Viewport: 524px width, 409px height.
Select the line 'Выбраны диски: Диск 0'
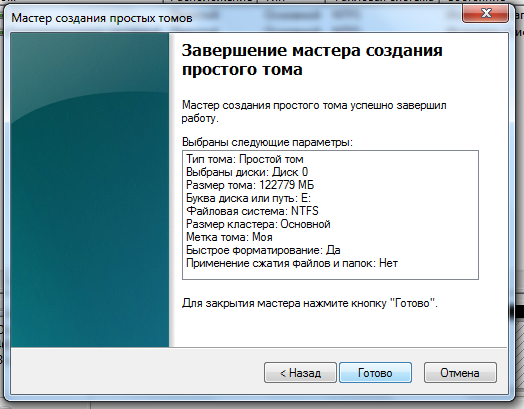point(247,172)
